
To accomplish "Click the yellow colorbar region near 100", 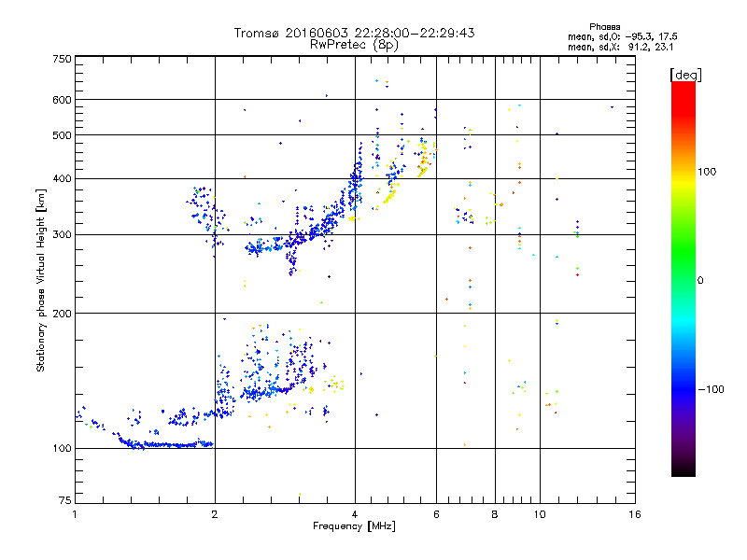I will coord(684,180).
